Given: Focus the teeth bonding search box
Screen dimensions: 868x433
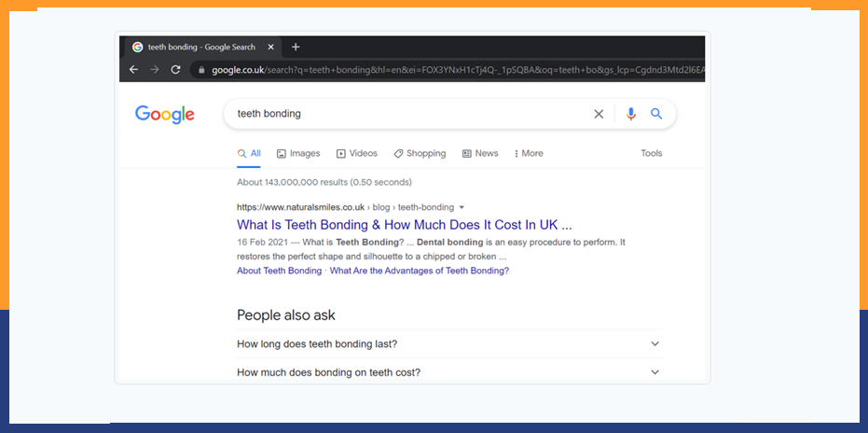Looking at the screenshot, I should point(409,114).
